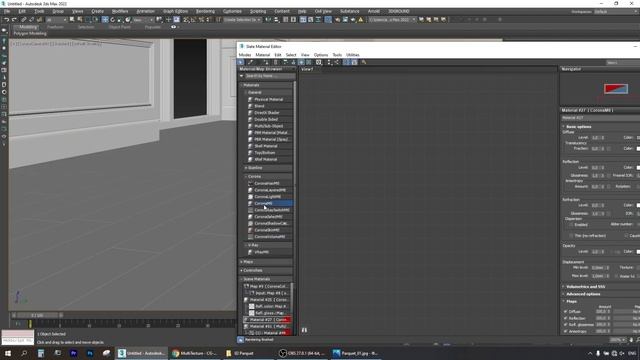Viewport: 640px width, 360px height.
Task: Click the Polygon Modeling ribbon button
Action: [x=30, y=33]
